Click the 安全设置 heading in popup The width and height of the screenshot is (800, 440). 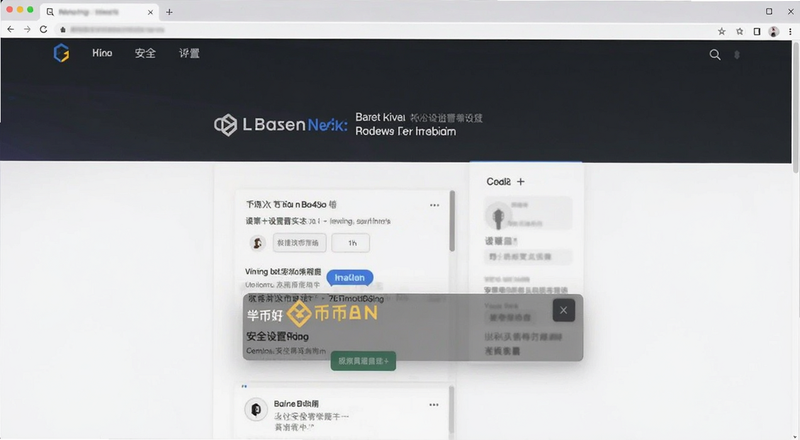click(x=277, y=336)
